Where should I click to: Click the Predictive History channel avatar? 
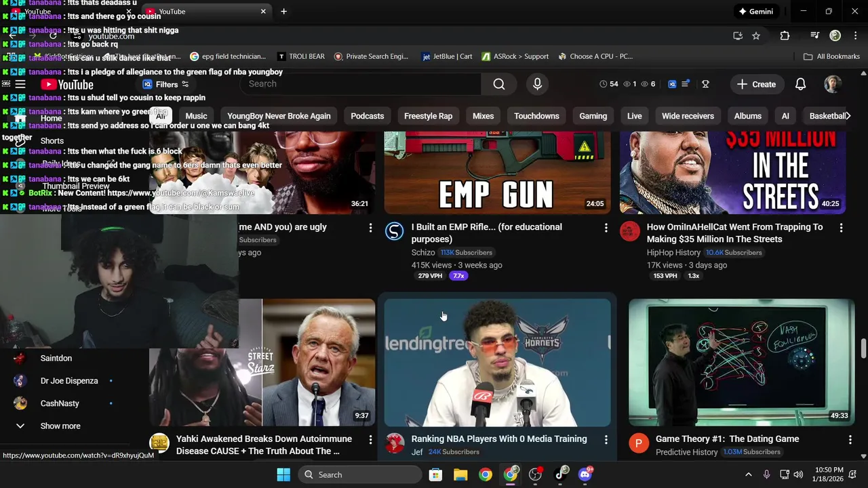click(x=638, y=443)
